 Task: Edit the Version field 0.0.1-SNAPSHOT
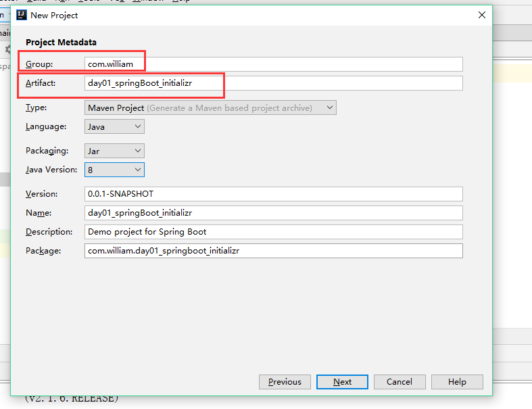click(274, 194)
